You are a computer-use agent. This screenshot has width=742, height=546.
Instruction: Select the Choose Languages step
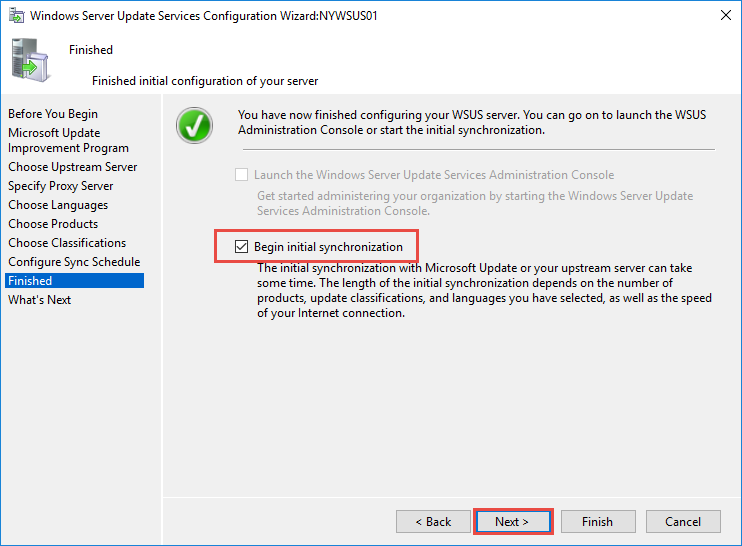click(x=58, y=205)
